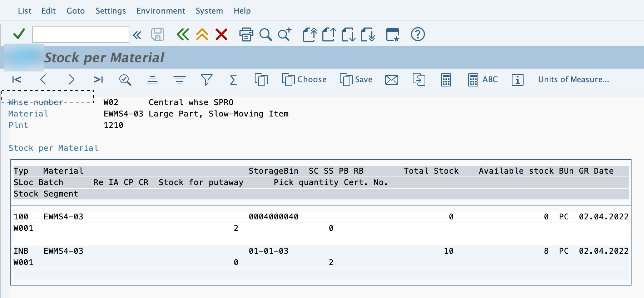
Task: Collapse the command field with double-chevron
Action: coord(137,35)
